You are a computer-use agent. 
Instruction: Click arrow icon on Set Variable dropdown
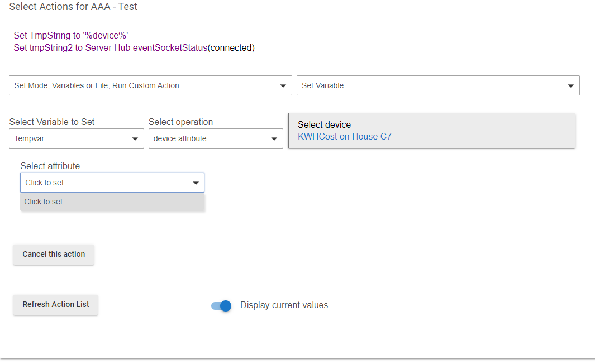coord(570,86)
